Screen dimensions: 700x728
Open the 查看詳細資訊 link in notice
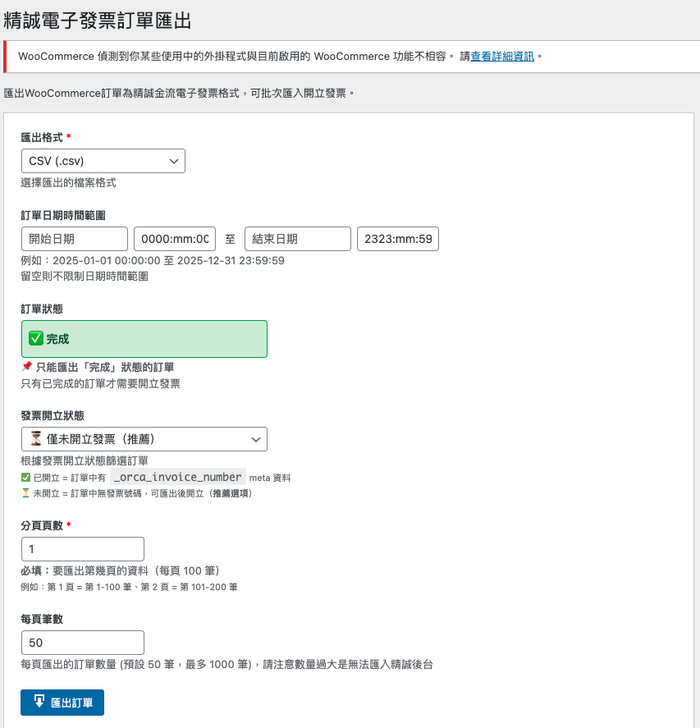(x=502, y=57)
